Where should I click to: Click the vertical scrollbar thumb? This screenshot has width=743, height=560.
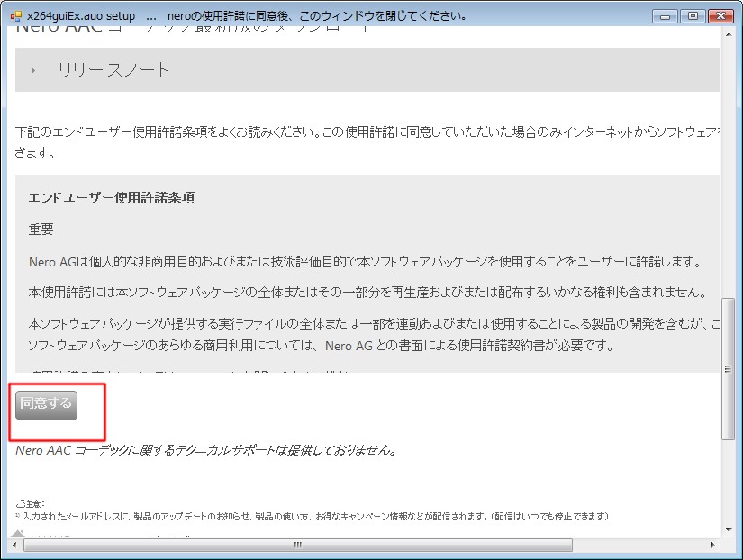[x=729, y=369]
